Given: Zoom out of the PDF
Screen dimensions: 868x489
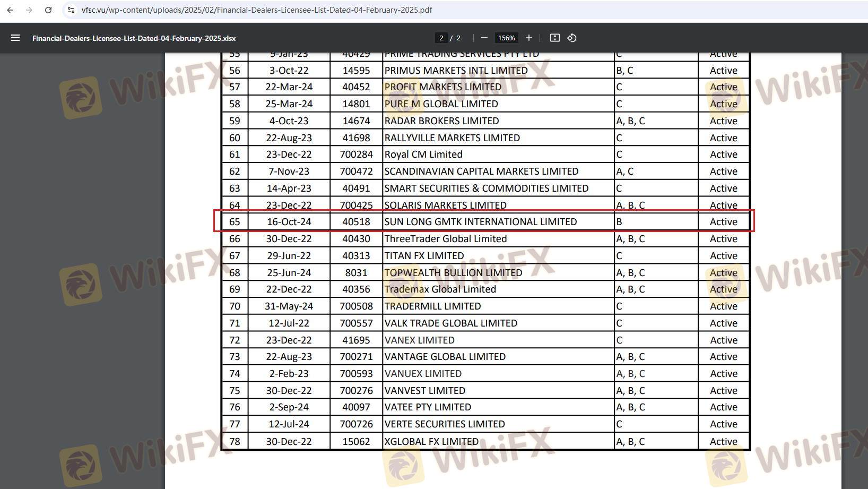Looking at the screenshot, I should 484,38.
